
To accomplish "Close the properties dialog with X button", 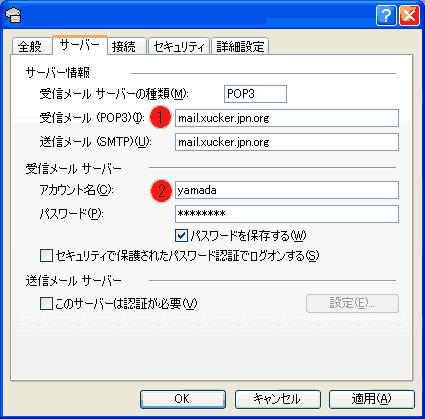I will pos(409,15).
